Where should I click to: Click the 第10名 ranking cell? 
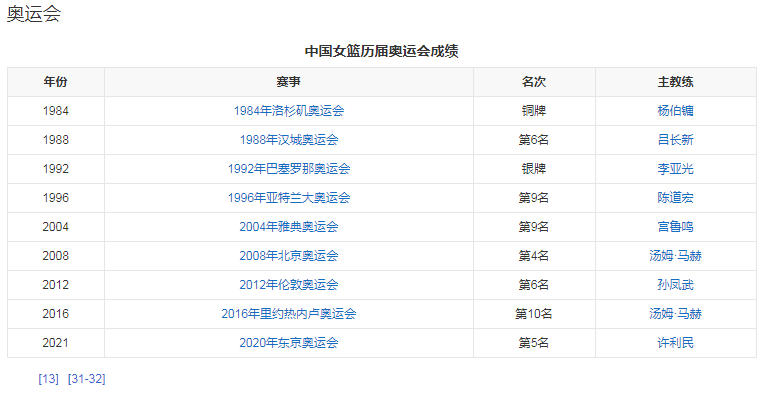click(534, 313)
